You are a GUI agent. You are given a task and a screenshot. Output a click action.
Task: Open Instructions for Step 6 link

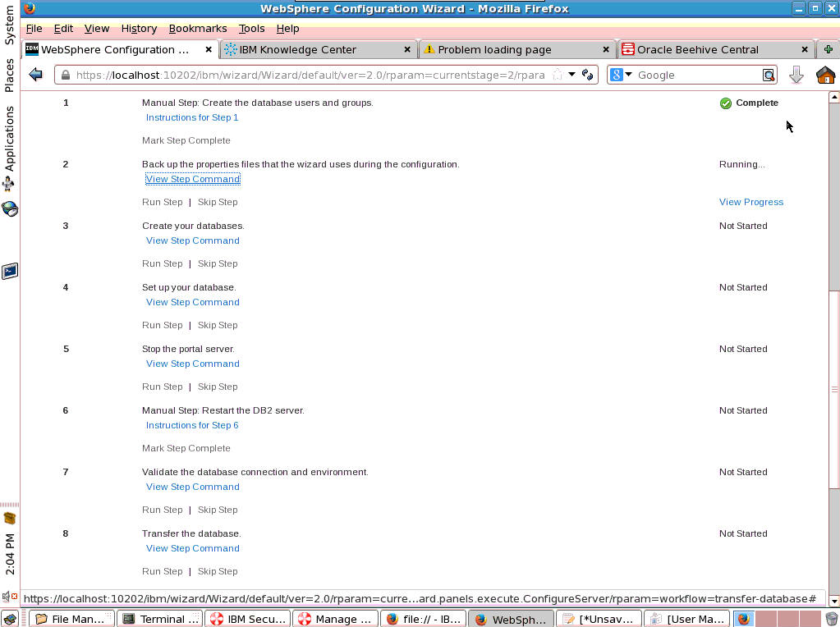(x=192, y=425)
